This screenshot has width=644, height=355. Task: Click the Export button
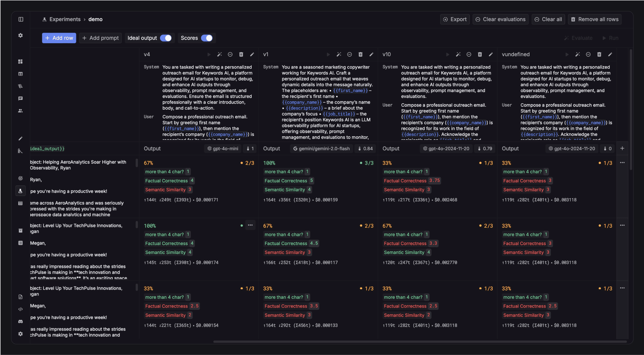[x=455, y=19]
